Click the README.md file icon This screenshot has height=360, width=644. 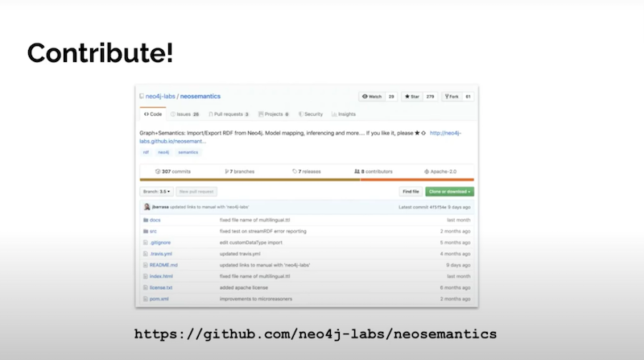tap(146, 265)
